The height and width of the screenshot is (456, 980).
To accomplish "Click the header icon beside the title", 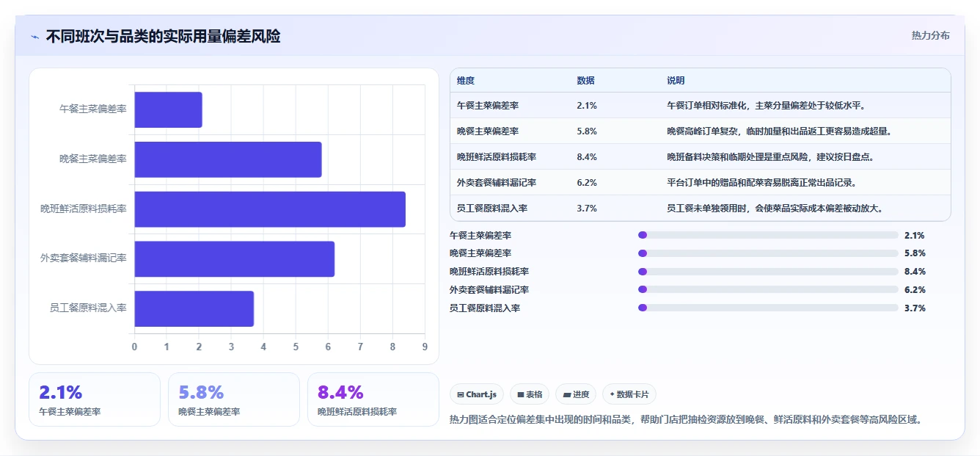I will coord(34,37).
